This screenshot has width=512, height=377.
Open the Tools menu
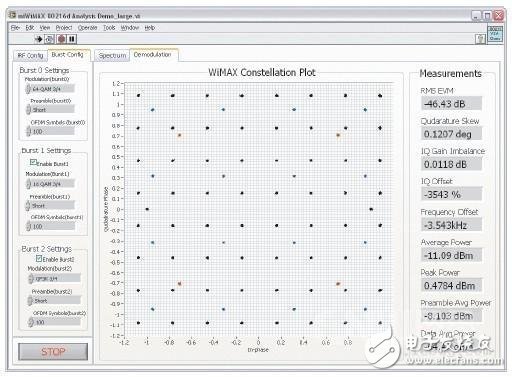tap(109, 28)
